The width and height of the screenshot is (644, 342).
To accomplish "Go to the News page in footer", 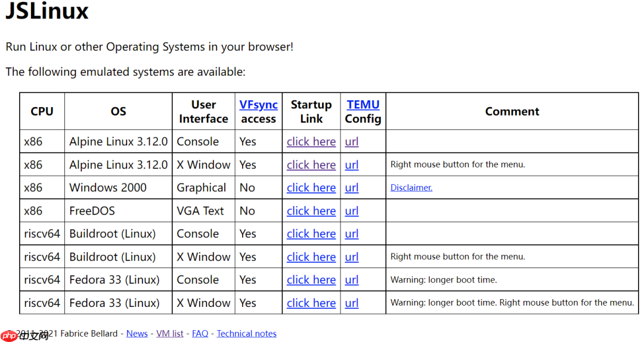I will coord(137,334).
